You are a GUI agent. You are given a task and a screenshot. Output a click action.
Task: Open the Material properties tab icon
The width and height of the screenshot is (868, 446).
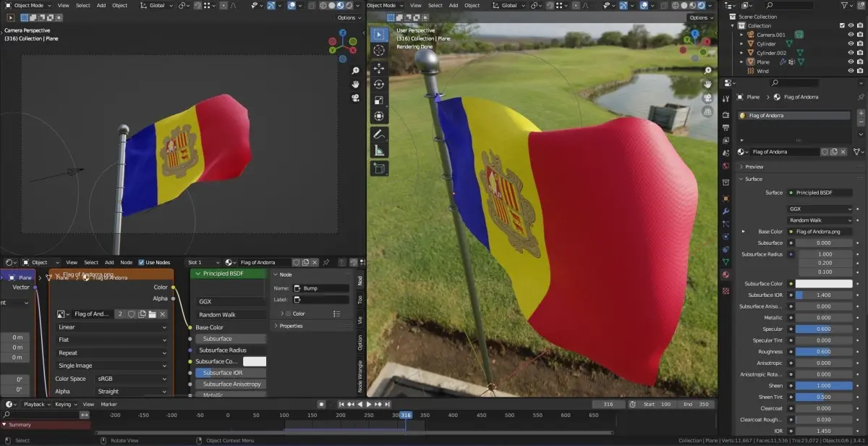tap(726, 274)
